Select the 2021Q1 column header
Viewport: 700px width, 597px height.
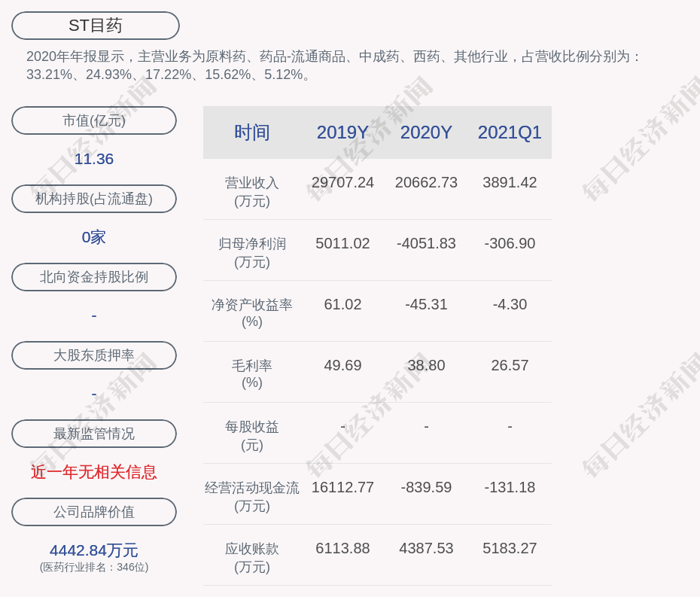(510, 132)
